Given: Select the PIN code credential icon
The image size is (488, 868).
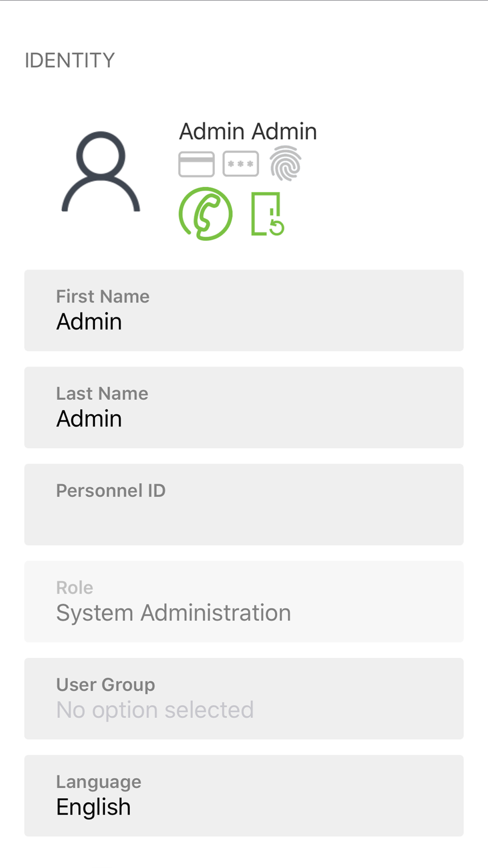Looking at the screenshot, I should click(x=241, y=164).
